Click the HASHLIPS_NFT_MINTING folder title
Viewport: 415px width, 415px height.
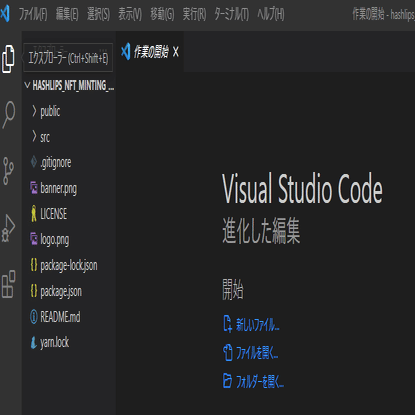pyautogui.click(x=73, y=86)
